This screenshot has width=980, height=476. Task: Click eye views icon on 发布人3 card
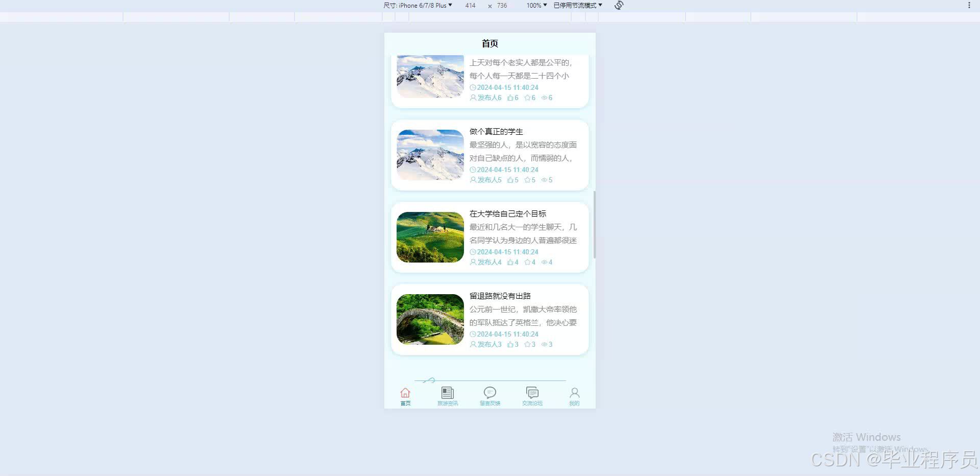pyautogui.click(x=544, y=344)
